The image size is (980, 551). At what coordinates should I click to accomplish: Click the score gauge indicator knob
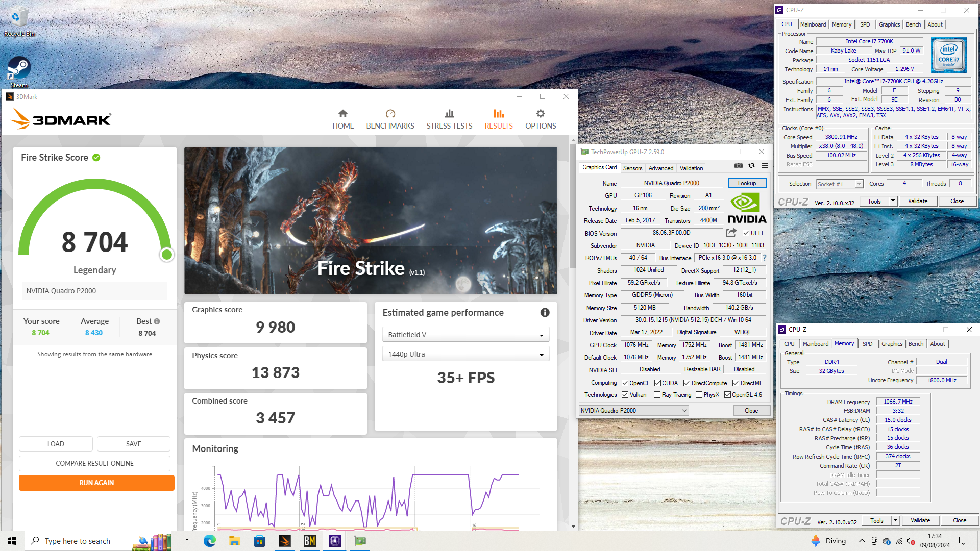coord(166,255)
